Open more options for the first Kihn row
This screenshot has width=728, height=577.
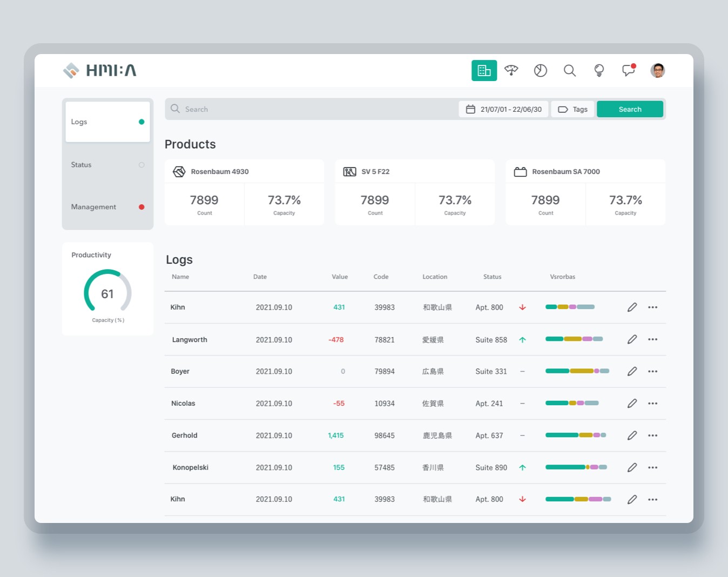(653, 307)
